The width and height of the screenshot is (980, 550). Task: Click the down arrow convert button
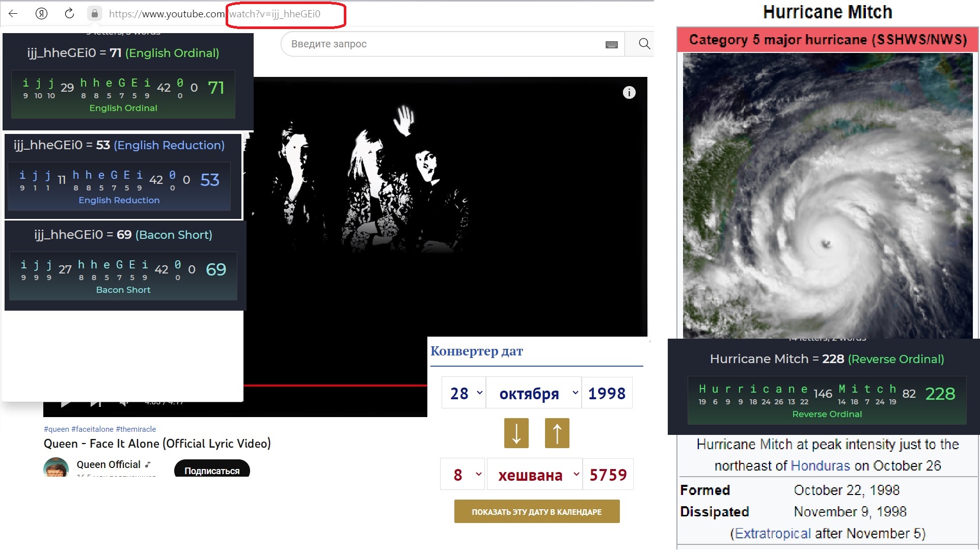pos(516,433)
